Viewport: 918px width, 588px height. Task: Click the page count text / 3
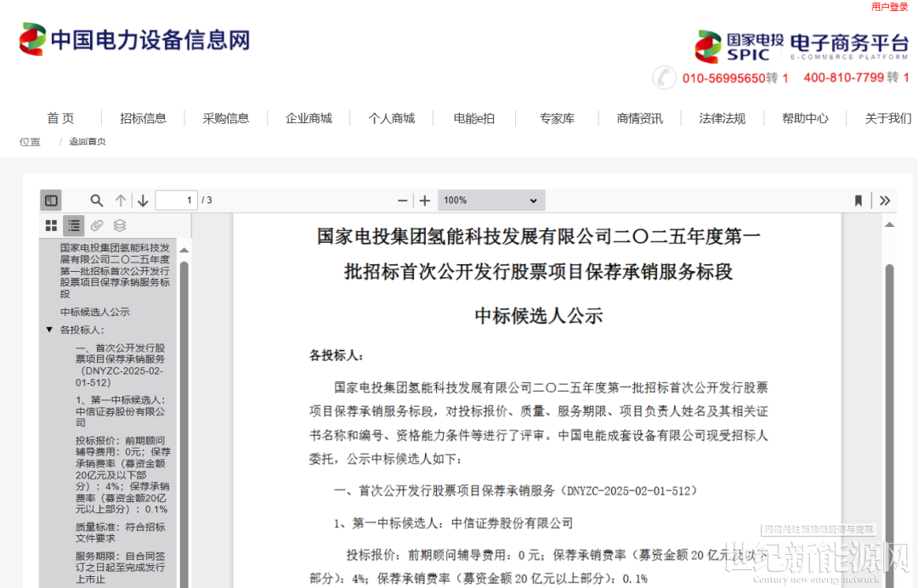point(207,200)
